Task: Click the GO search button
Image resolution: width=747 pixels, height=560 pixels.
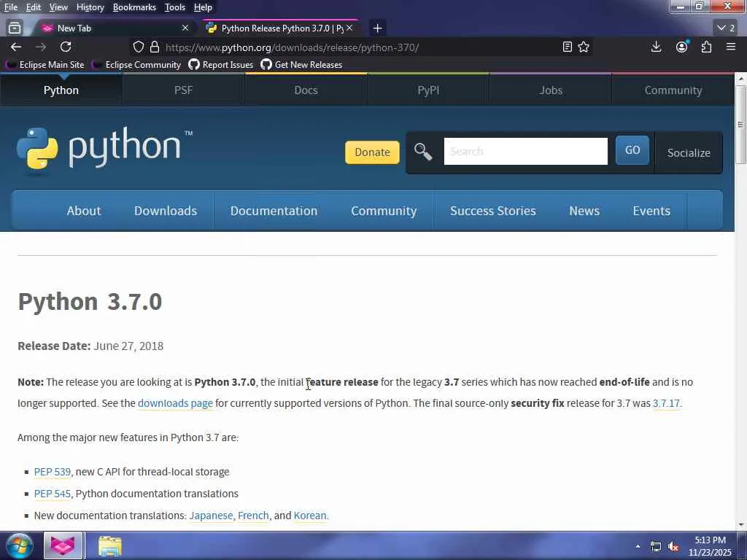Action: pos(632,150)
